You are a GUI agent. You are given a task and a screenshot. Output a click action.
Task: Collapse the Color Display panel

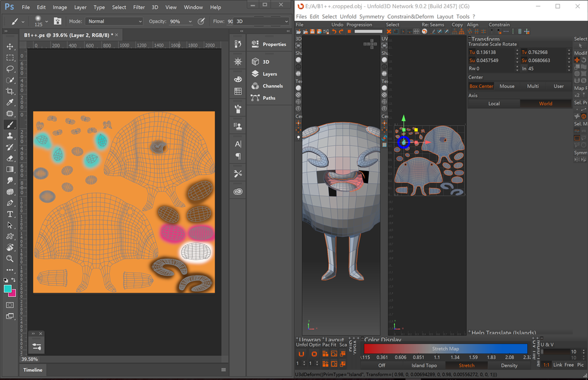tap(362, 339)
